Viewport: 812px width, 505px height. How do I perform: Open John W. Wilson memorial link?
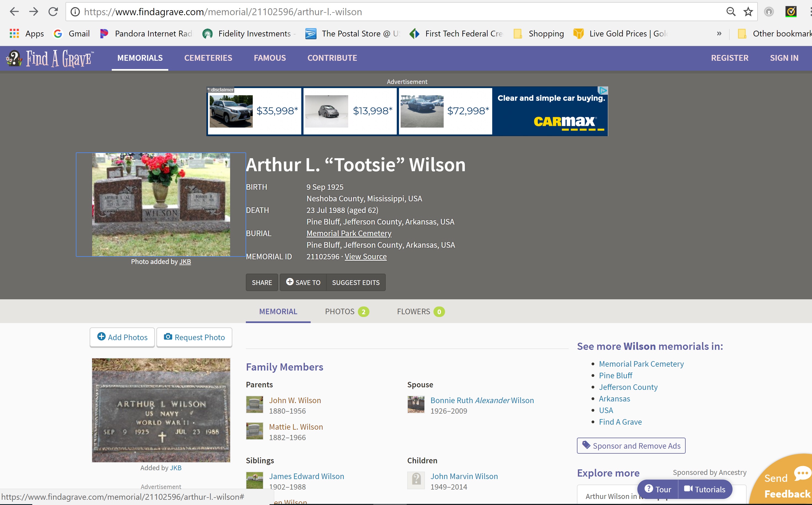click(295, 400)
